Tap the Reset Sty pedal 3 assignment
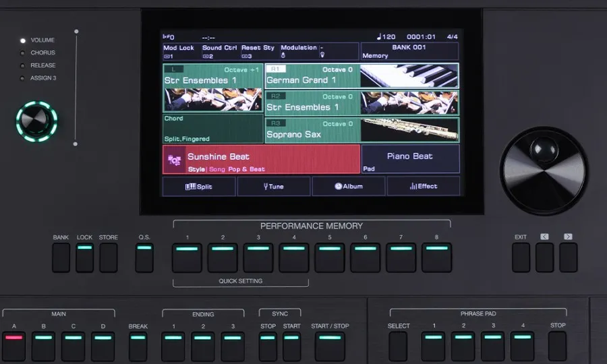Screen dimensions: 607x364 pos(258,51)
